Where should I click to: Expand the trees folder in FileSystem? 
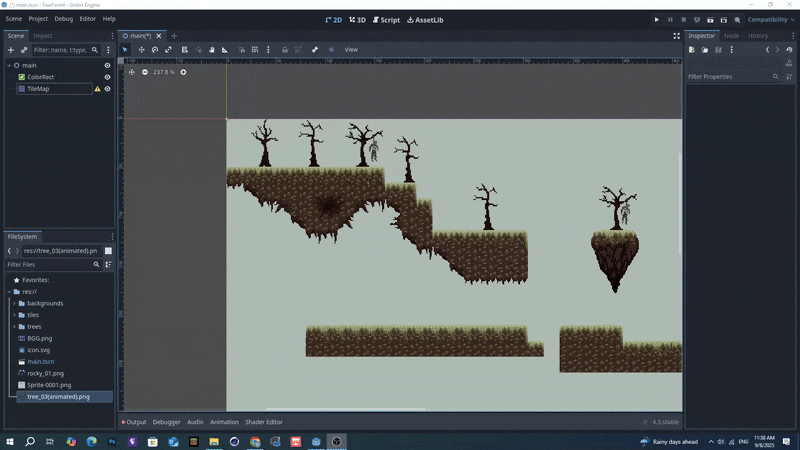tap(14, 327)
